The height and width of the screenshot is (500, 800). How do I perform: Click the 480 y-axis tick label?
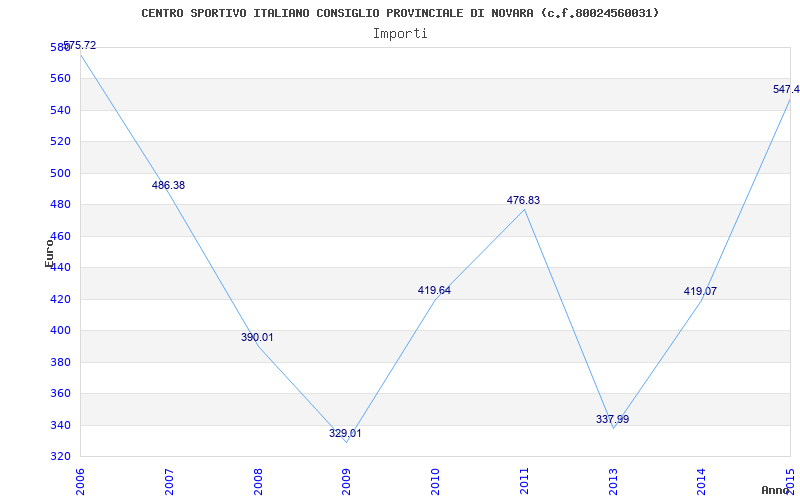pyautogui.click(x=59, y=205)
